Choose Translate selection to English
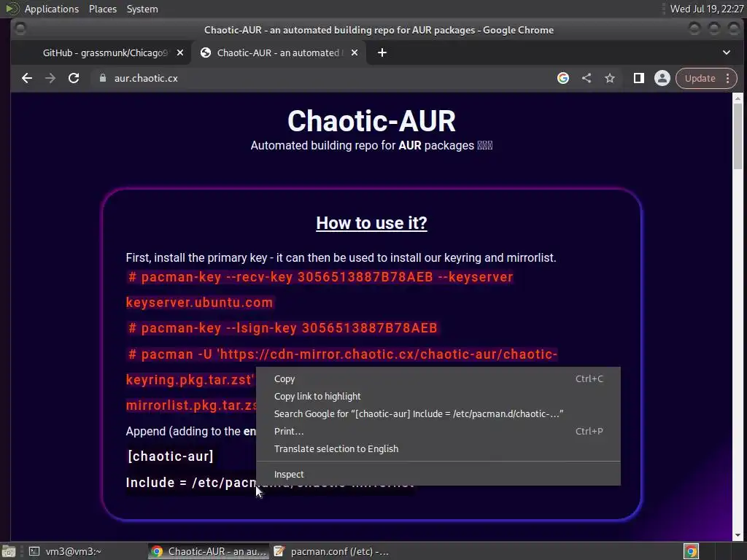The image size is (747, 560). pyautogui.click(x=438, y=448)
